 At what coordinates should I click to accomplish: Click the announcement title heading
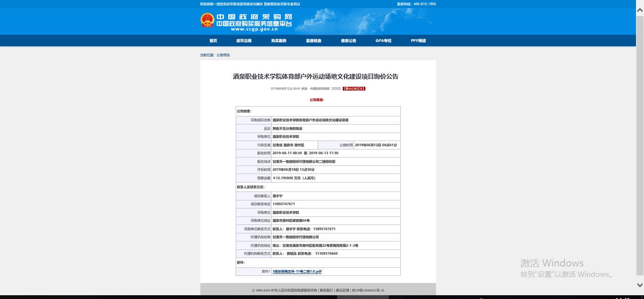click(x=315, y=76)
